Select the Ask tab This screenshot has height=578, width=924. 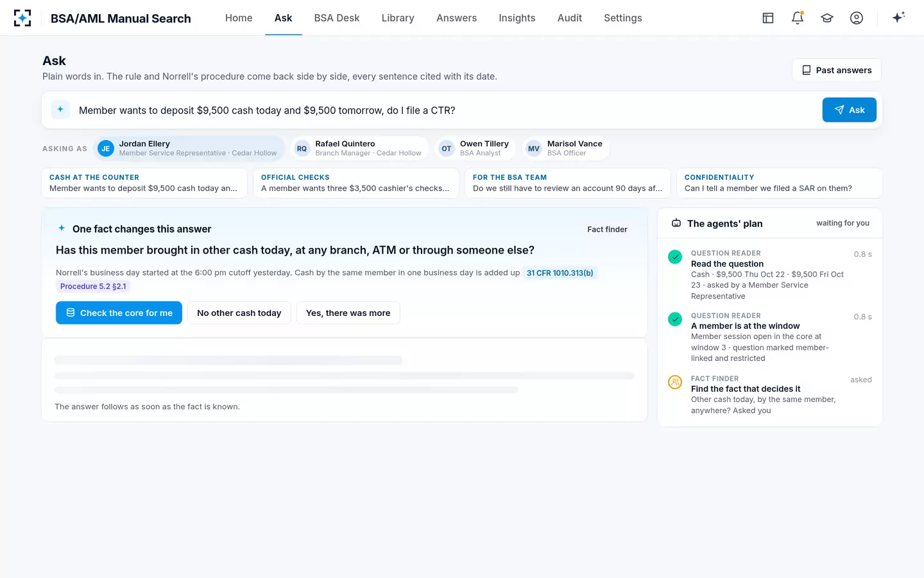284,18
